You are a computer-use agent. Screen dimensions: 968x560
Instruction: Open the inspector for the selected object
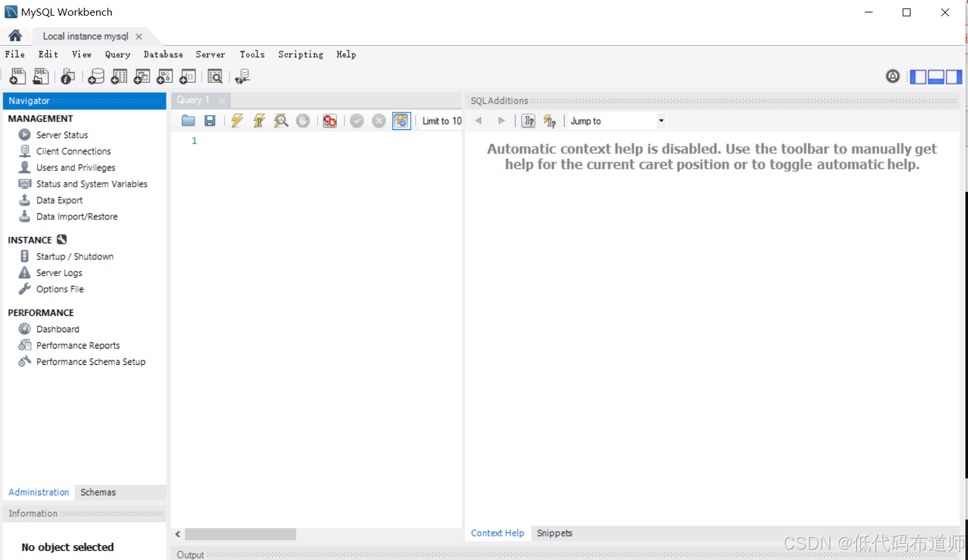tap(68, 76)
